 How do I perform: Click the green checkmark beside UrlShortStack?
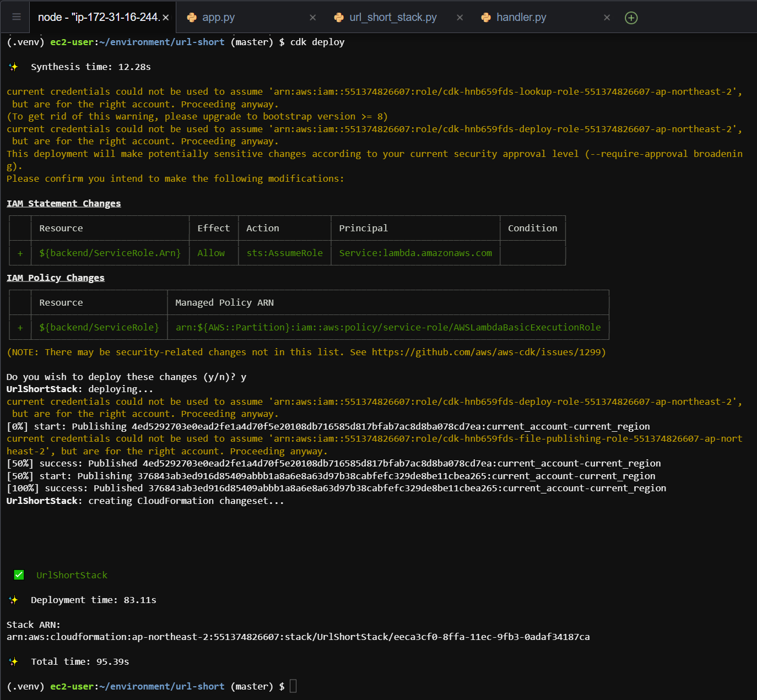[x=19, y=575]
